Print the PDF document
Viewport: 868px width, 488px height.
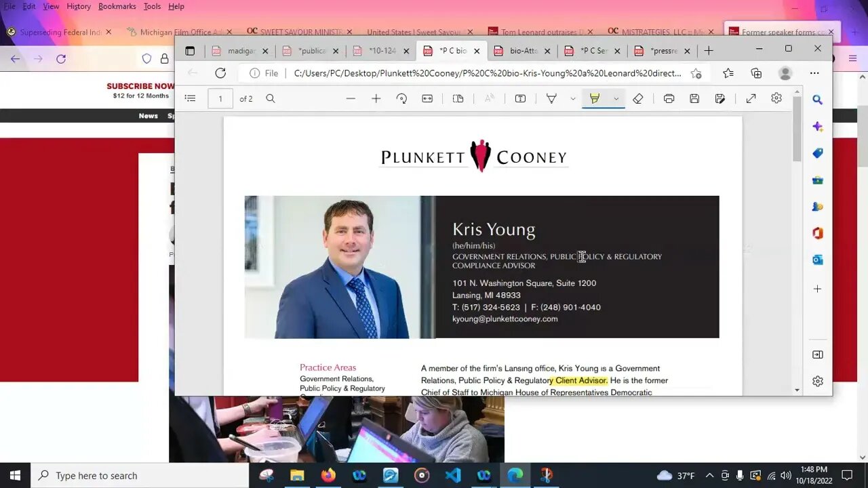click(669, 98)
